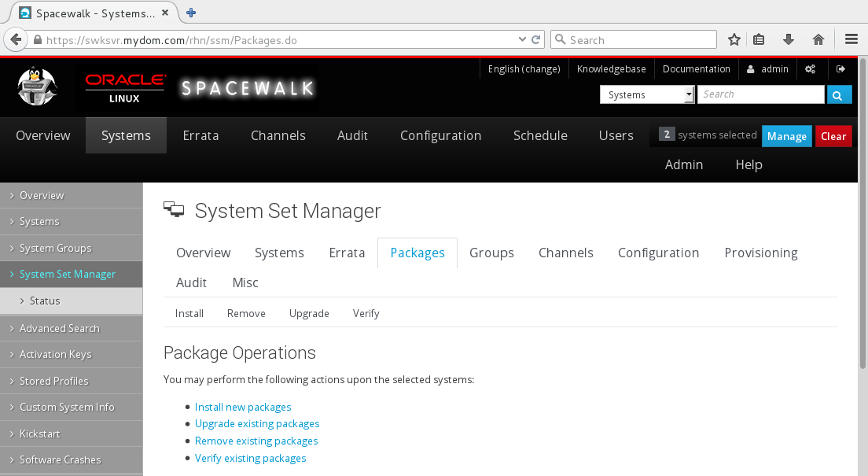Switch to the Provisioning tab
The width and height of the screenshot is (868, 476).
point(760,253)
